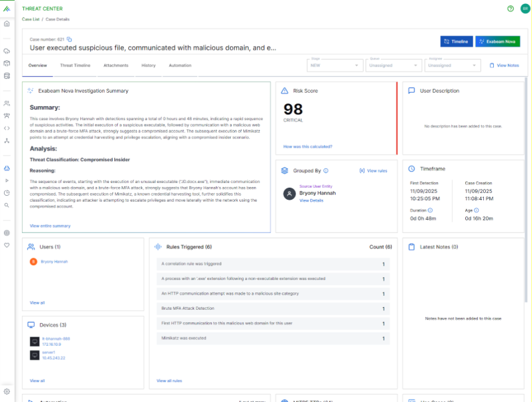Open the Queue dropdown
The image size is (532, 402).
pos(394,65)
